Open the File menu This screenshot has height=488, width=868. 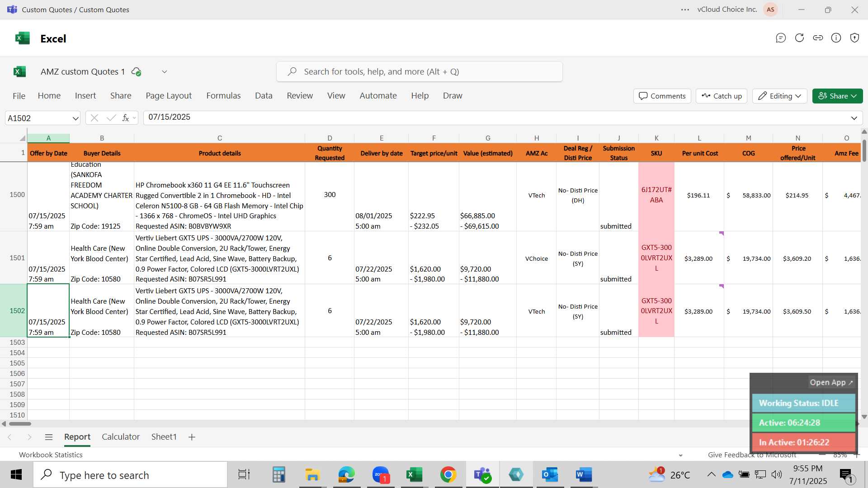19,96
